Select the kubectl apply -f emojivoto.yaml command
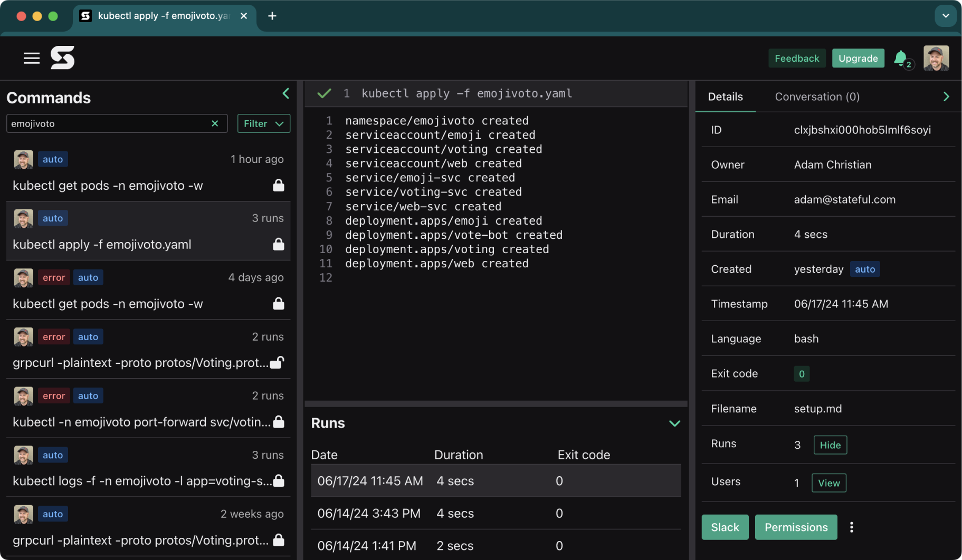The width and height of the screenshot is (962, 560). (148, 230)
